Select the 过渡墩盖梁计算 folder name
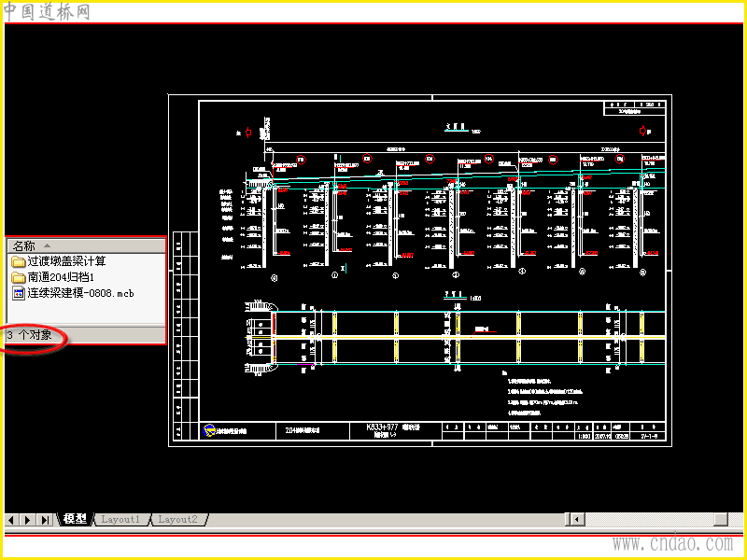Viewport: 747px width, 560px height. [x=66, y=261]
